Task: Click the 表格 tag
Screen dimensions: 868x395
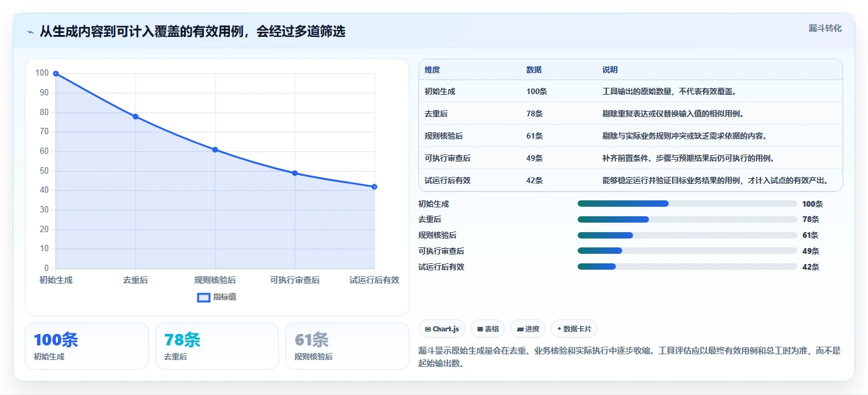Action: pos(488,329)
